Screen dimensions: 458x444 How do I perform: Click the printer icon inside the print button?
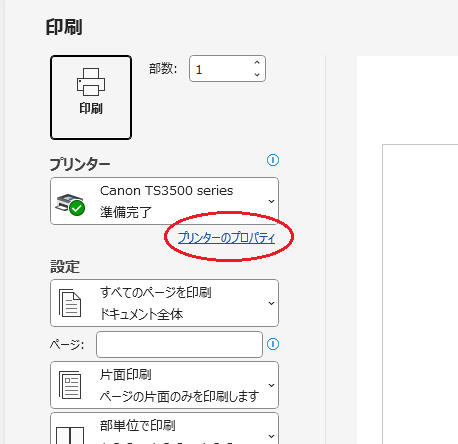pyautogui.click(x=91, y=82)
